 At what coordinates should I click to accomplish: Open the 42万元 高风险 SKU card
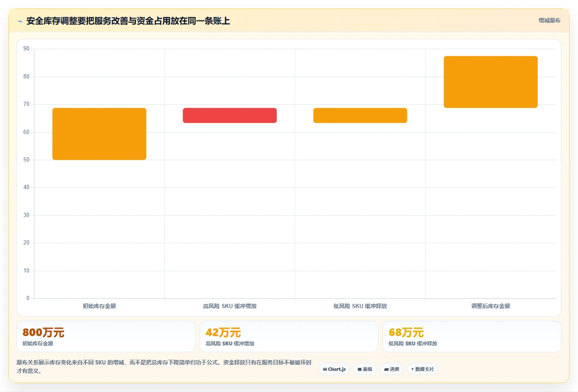(289, 336)
